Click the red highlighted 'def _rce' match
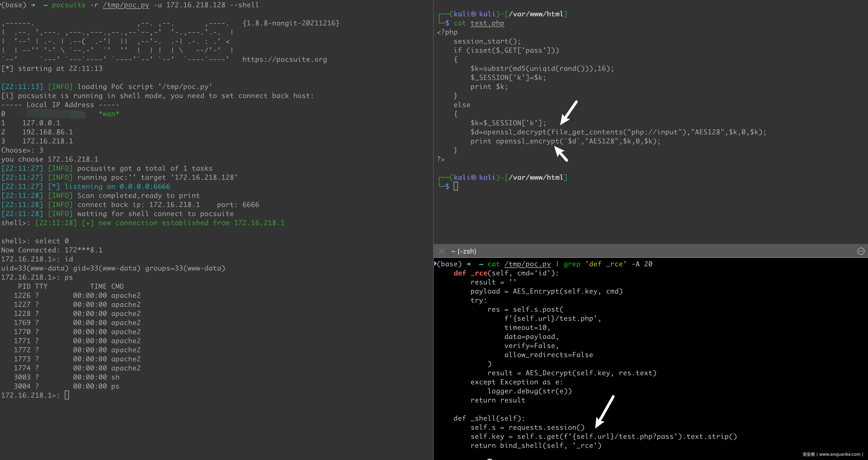The width and height of the screenshot is (868, 460). [x=470, y=273]
